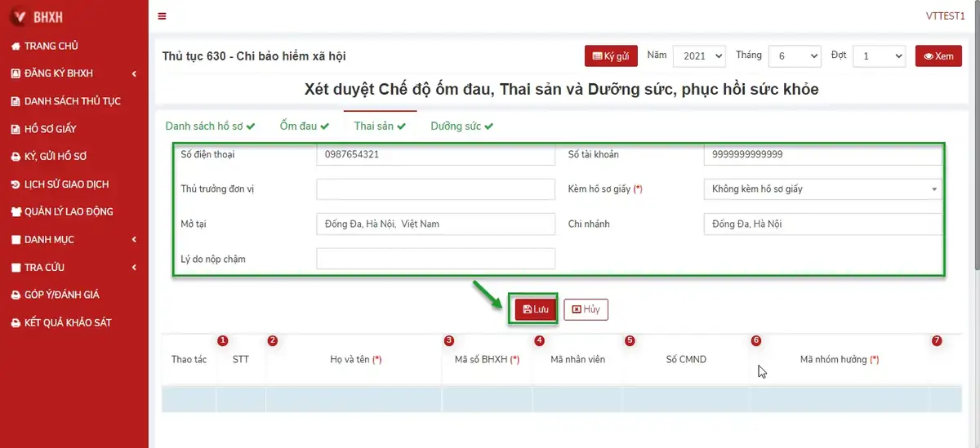Open LỊCH SỬ GIAO DỊCH
This screenshot has width=980, height=448.
click(x=66, y=184)
